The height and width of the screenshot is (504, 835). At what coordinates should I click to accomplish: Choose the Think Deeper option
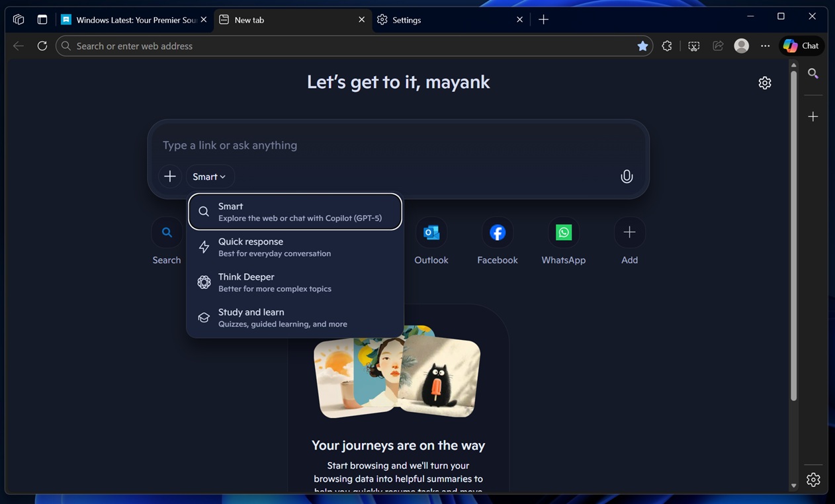(295, 282)
